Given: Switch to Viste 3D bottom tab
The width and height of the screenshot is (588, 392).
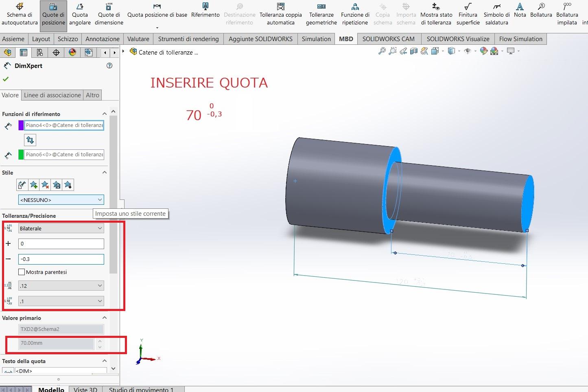Looking at the screenshot, I should tap(85, 390).
